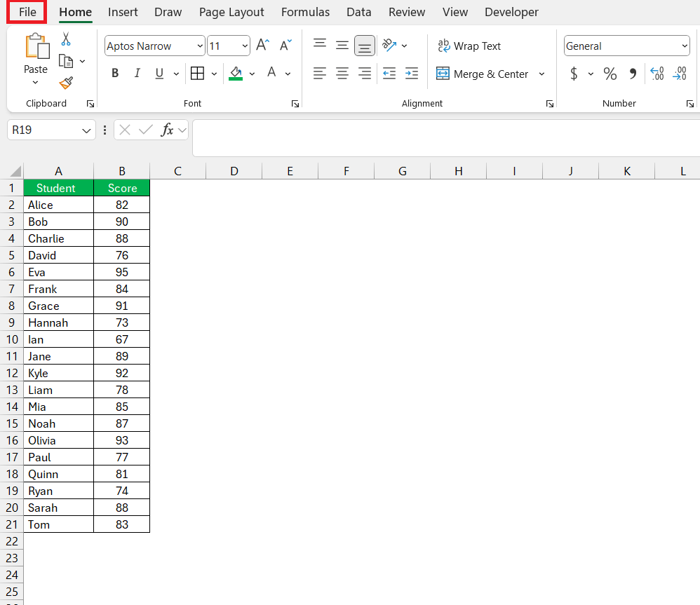Expand border options arrow

pyautogui.click(x=214, y=74)
